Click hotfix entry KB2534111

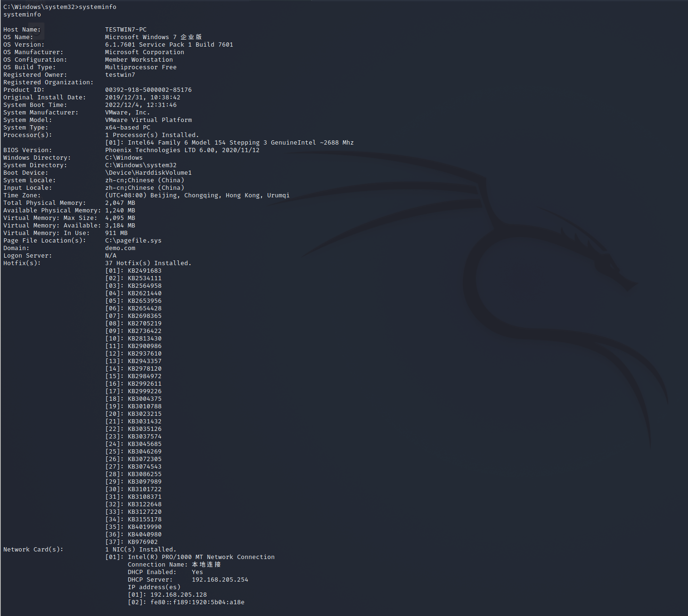(145, 278)
